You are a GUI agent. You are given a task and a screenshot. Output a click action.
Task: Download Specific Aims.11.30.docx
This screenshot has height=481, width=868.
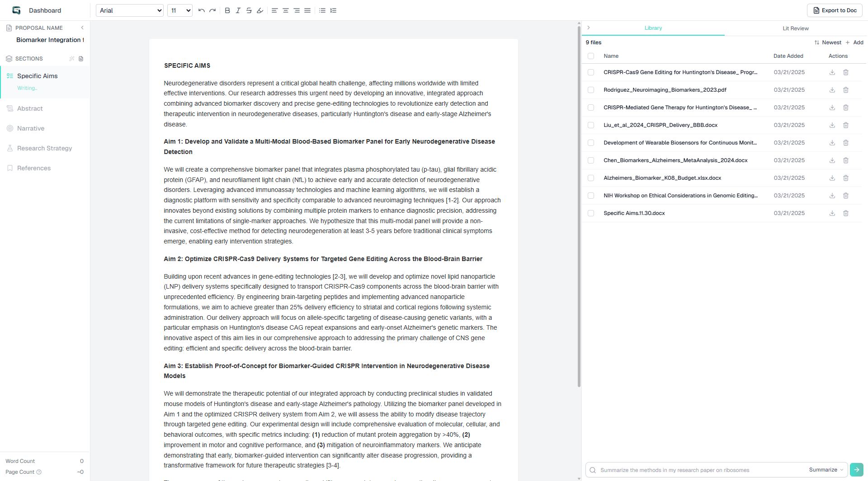point(832,213)
